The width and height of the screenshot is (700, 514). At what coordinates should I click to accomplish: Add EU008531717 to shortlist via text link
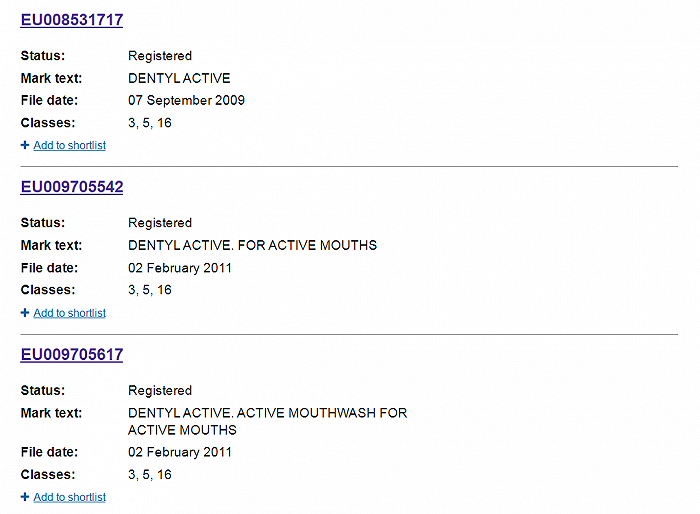(69, 146)
